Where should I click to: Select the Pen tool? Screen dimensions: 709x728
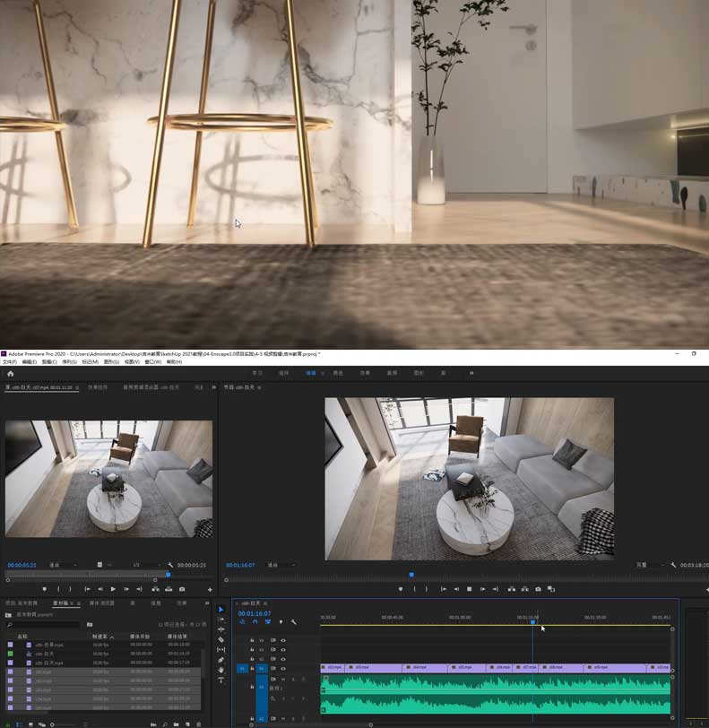tap(221, 660)
